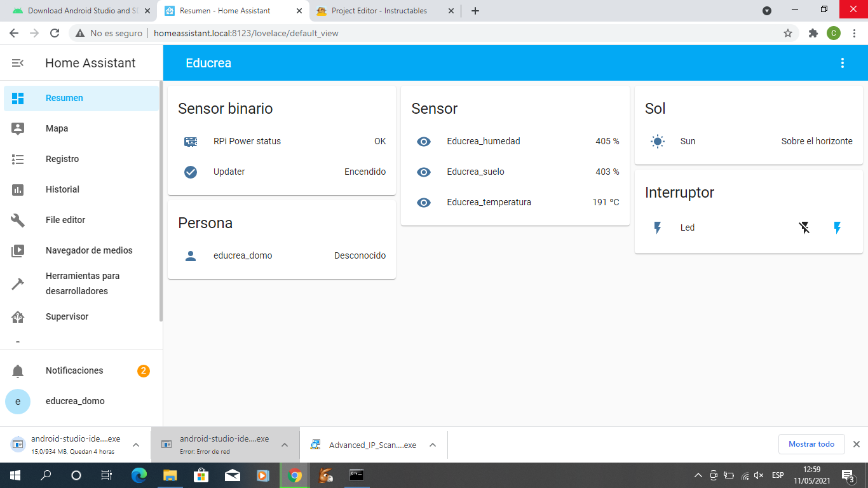
Task: Click the sidebar vertical scrollbar
Action: 161,202
